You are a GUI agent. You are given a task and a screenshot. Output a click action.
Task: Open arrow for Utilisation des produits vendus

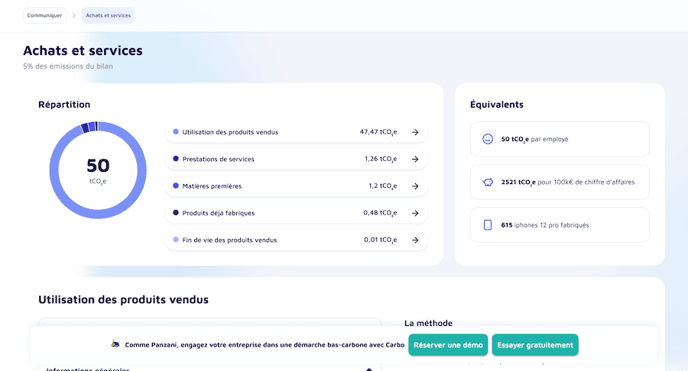[x=415, y=132]
